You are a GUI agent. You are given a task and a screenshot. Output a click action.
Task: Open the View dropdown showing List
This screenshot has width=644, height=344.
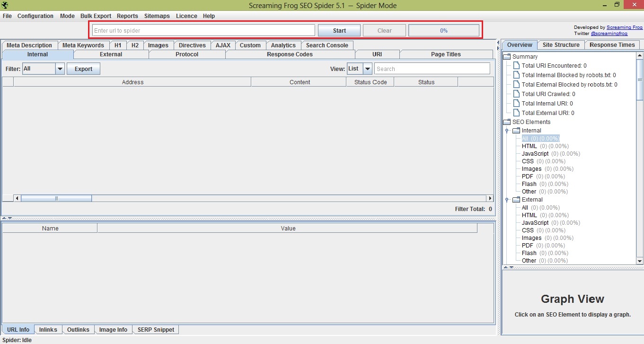pos(367,69)
